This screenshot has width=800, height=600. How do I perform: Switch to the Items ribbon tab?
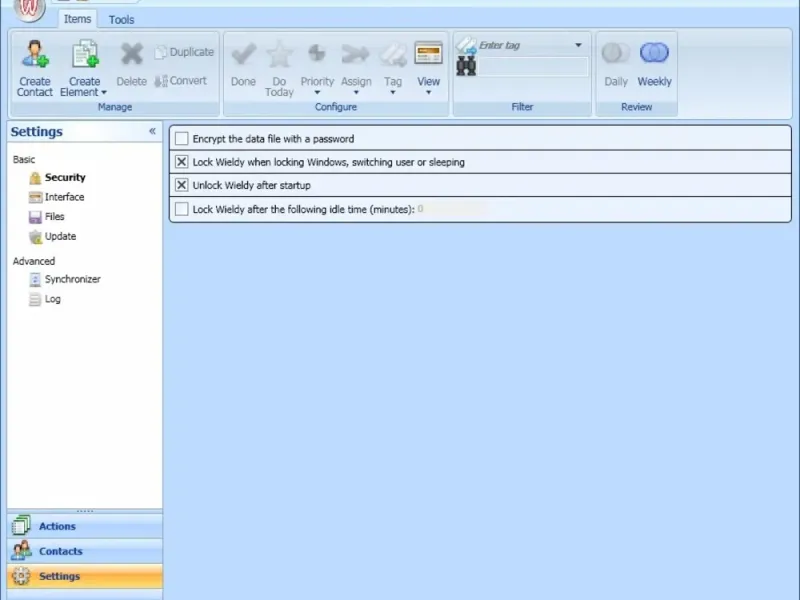click(77, 19)
